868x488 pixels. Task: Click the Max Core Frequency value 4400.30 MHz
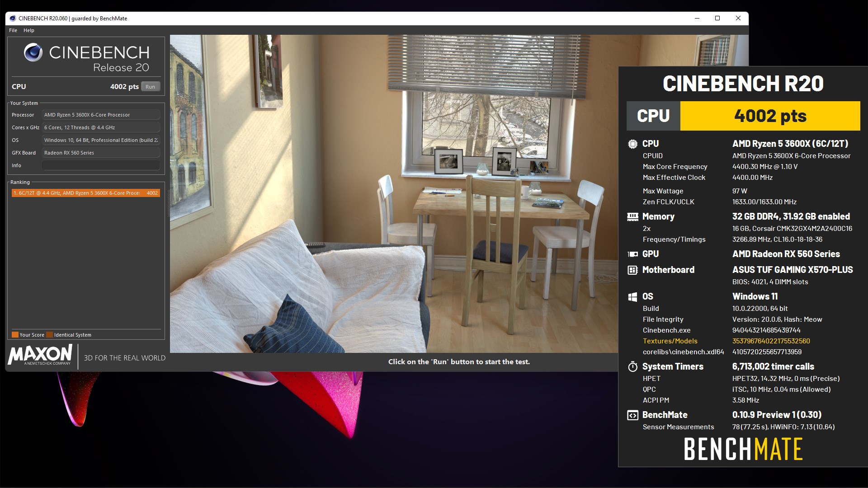click(765, 167)
